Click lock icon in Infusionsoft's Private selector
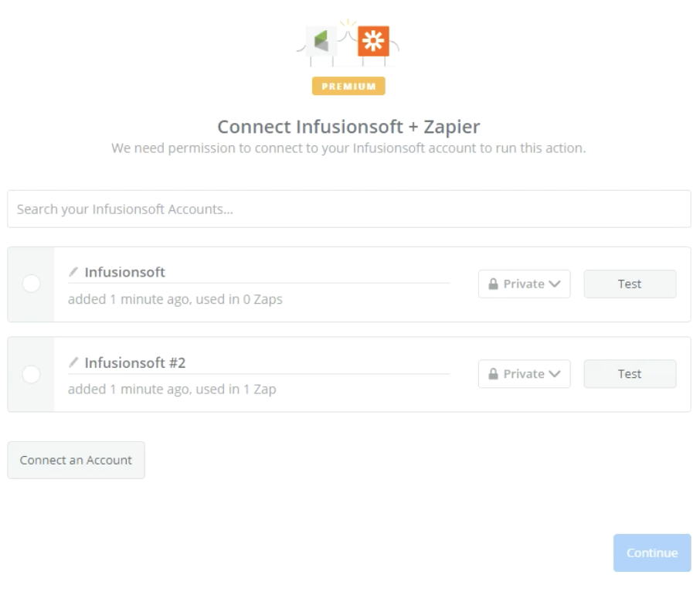 tap(493, 284)
